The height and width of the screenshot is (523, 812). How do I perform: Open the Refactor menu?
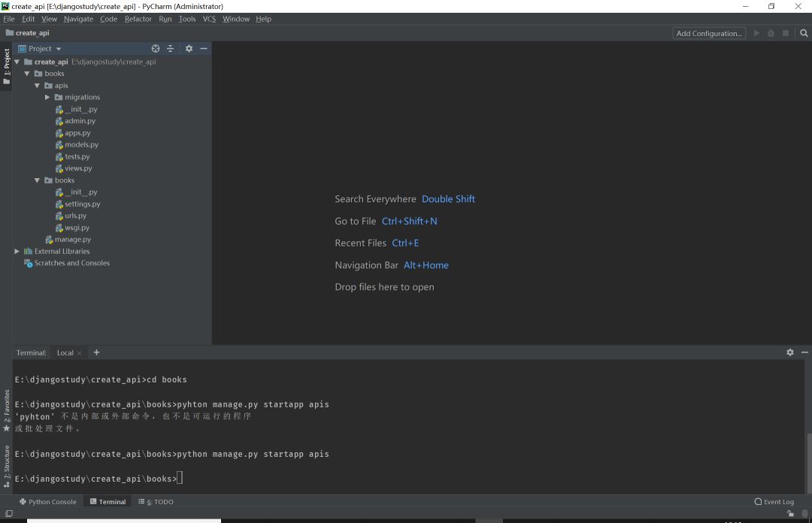tap(138, 19)
